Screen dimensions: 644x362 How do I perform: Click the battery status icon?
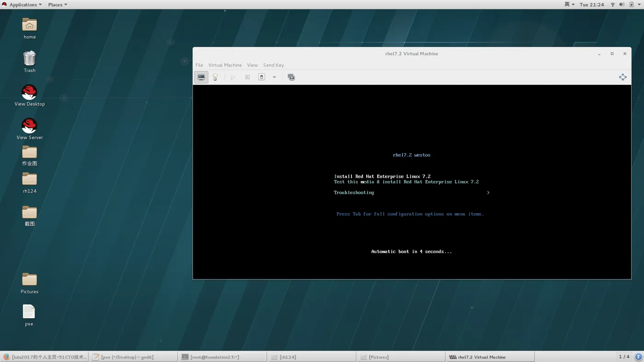point(631,5)
